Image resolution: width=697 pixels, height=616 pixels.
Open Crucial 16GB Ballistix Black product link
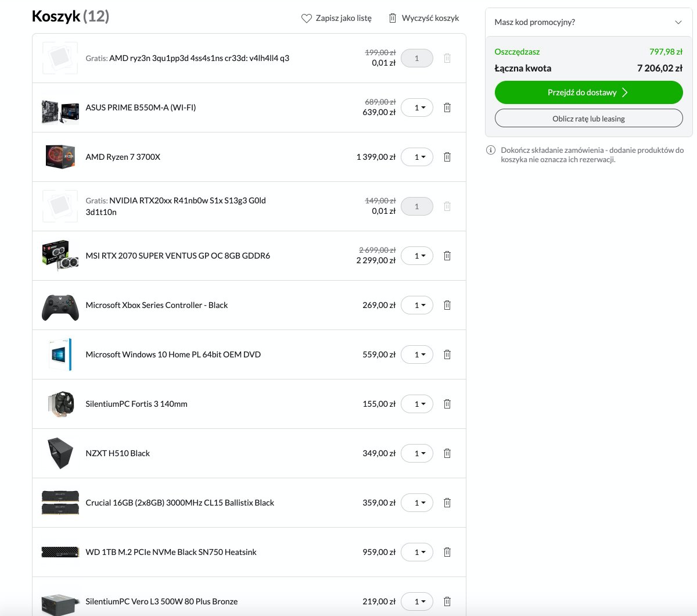[180, 503]
